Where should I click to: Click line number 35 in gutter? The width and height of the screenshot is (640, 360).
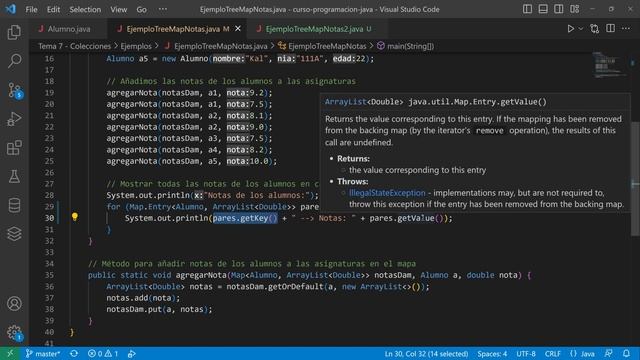(x=49, y=275)
